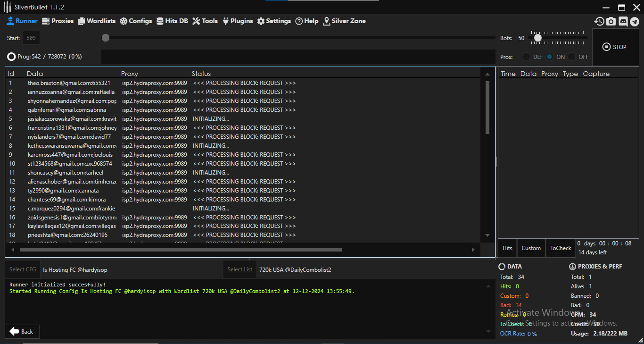
Task: Open the Telegram link icon
Action: (x=635, y=21)
